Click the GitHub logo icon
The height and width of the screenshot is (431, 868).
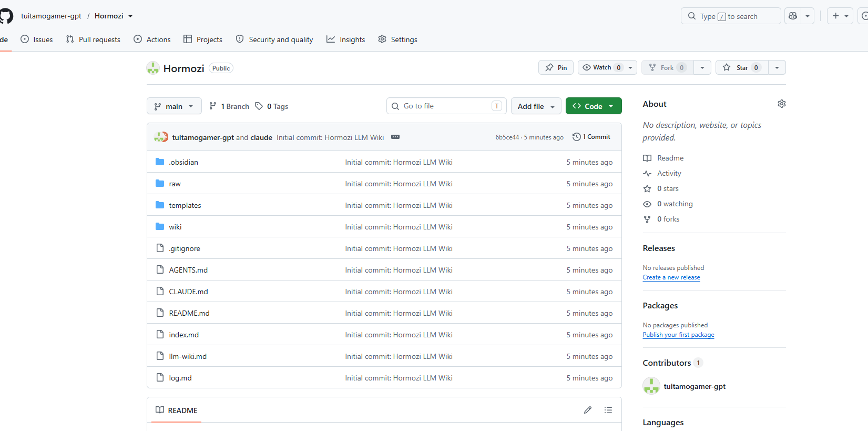click(6, 16)
